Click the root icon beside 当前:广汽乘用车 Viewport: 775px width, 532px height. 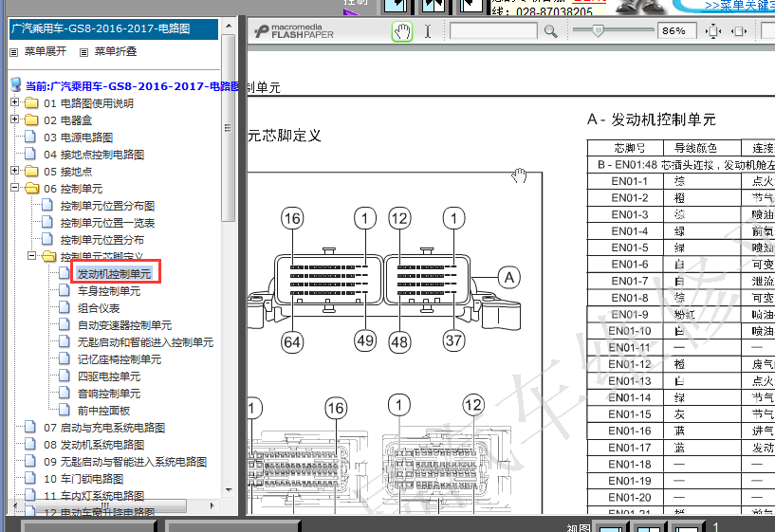[16, 85]
